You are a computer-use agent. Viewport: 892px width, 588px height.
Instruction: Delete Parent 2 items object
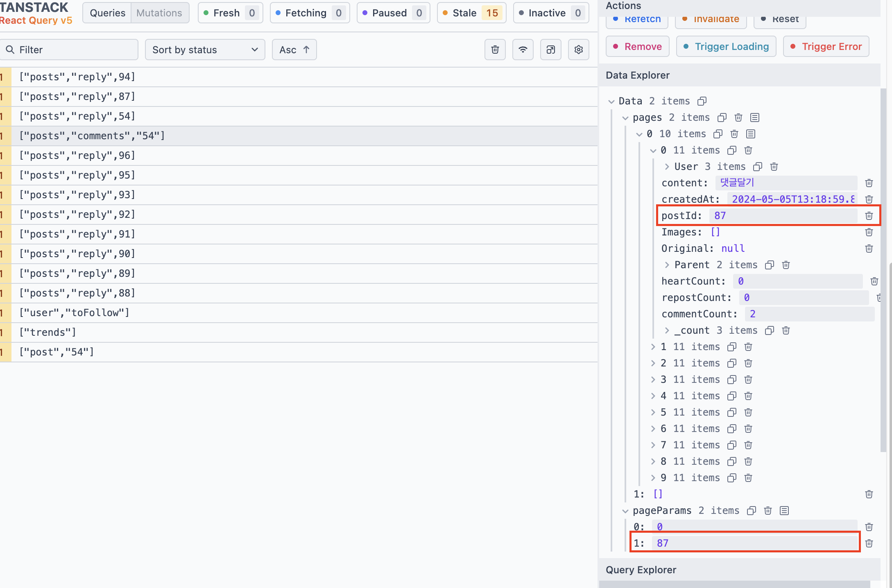coord(786,265)
